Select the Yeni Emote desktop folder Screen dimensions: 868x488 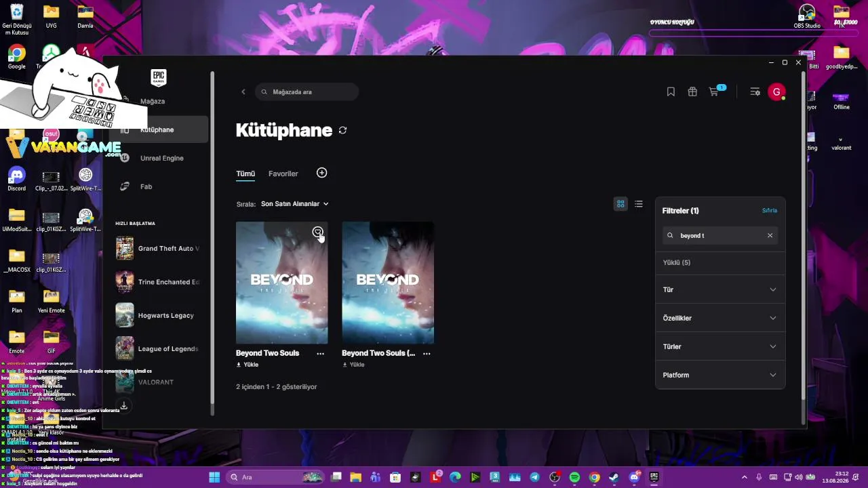point(51,302)
